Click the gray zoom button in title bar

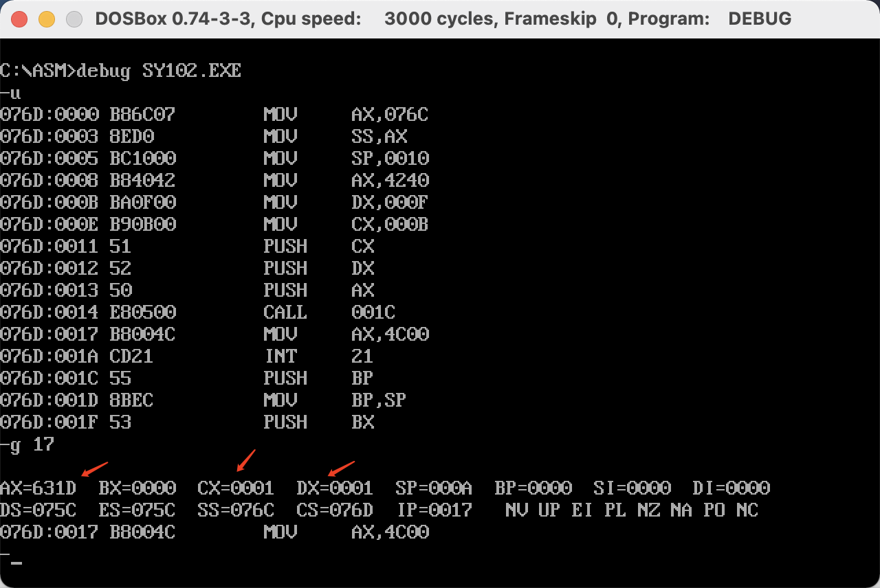(x=74, y=19)
